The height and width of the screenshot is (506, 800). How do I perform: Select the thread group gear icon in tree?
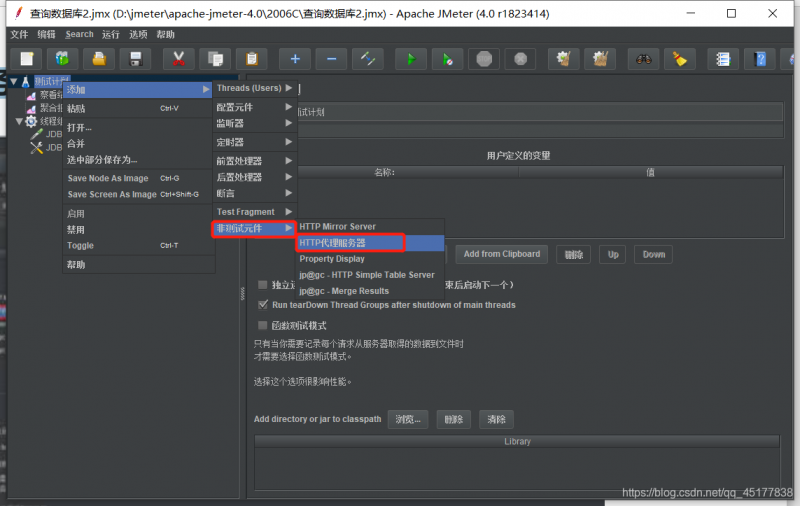(x=31, y=121)
